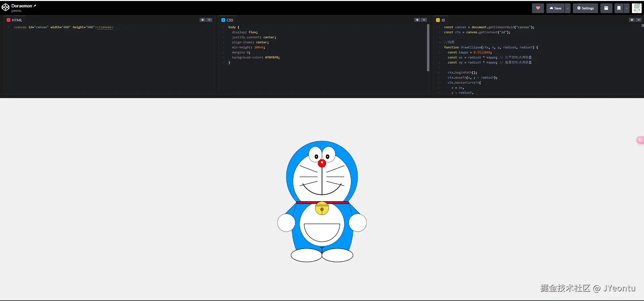Expand the CSS editor options chevron
The width and height of the screenshot is (644, 301).
point(424,20)
